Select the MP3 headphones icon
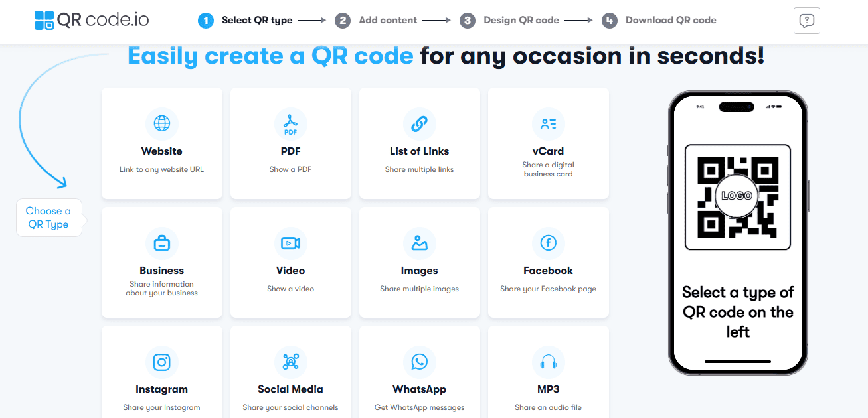This screenshot has width=868, height=418. click(x=549, y=362)
